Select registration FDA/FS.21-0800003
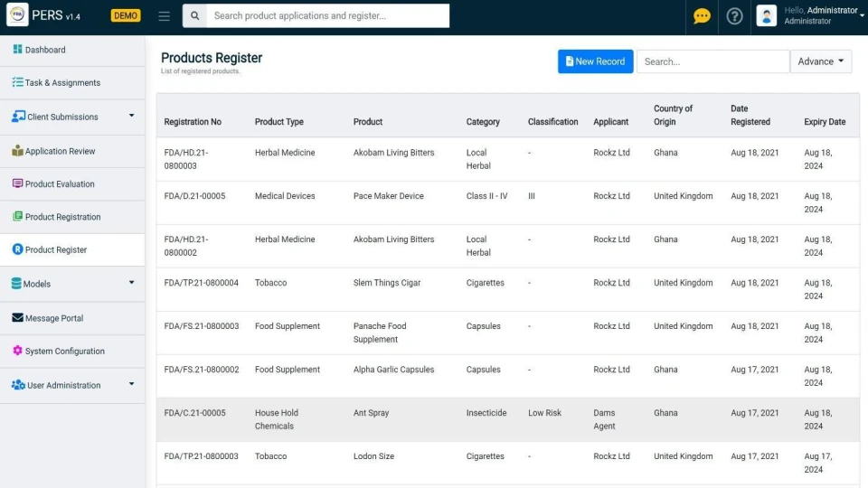 tap(202, 326)
